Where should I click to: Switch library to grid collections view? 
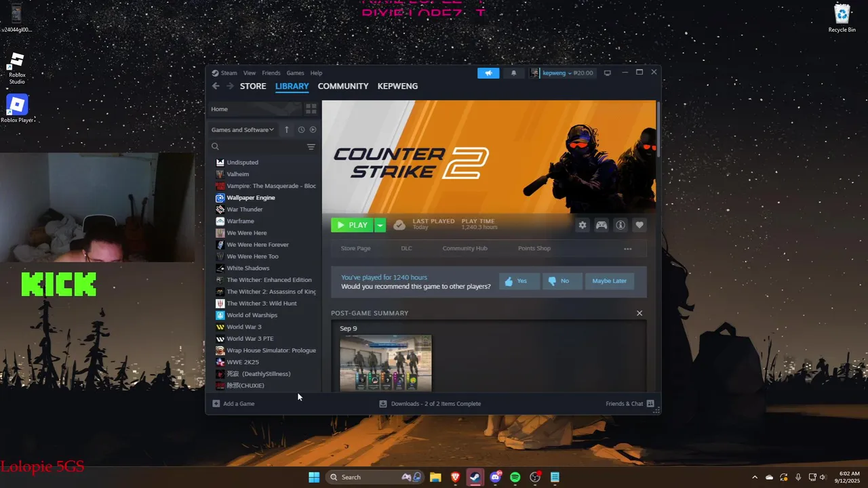click(311, 109)
